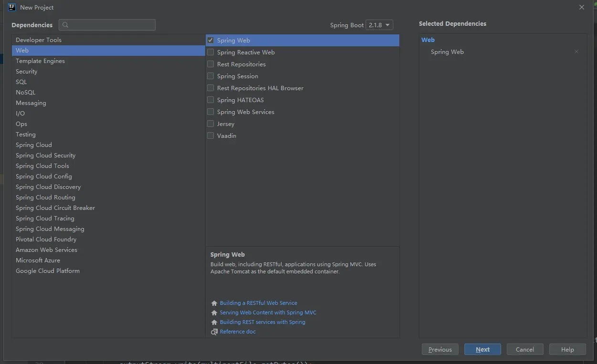Open Spring Cloud Routing category
The height and width of the screenshot is (364, 597).
108,198
